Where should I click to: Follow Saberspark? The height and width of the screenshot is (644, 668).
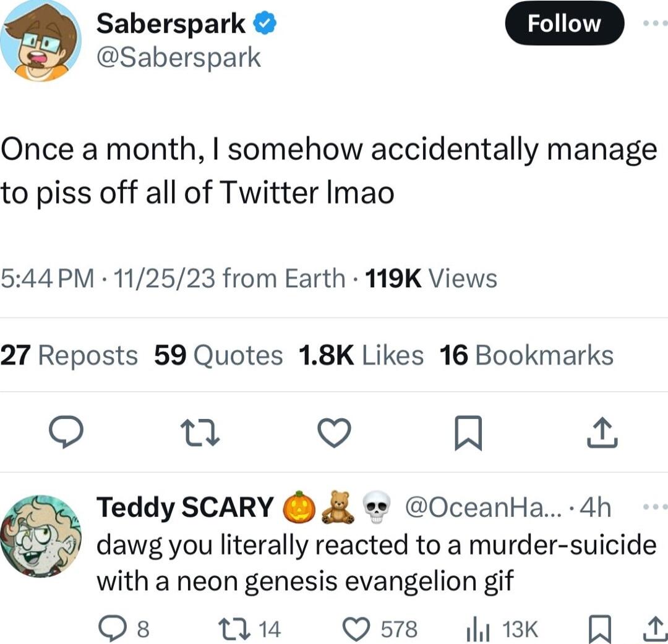pyautogui.click(x=563, y=23)
